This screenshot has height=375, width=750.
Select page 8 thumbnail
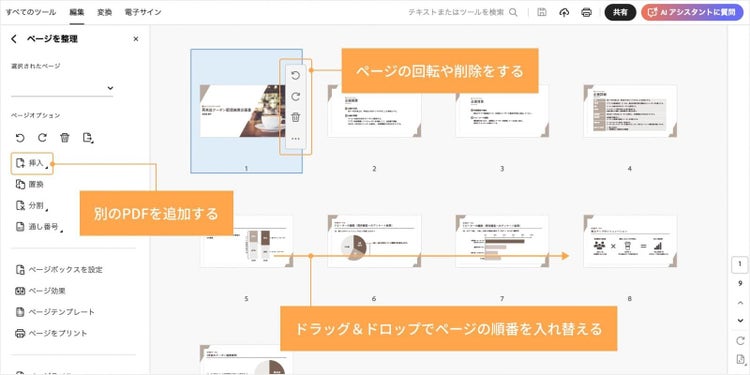(630, 241)
